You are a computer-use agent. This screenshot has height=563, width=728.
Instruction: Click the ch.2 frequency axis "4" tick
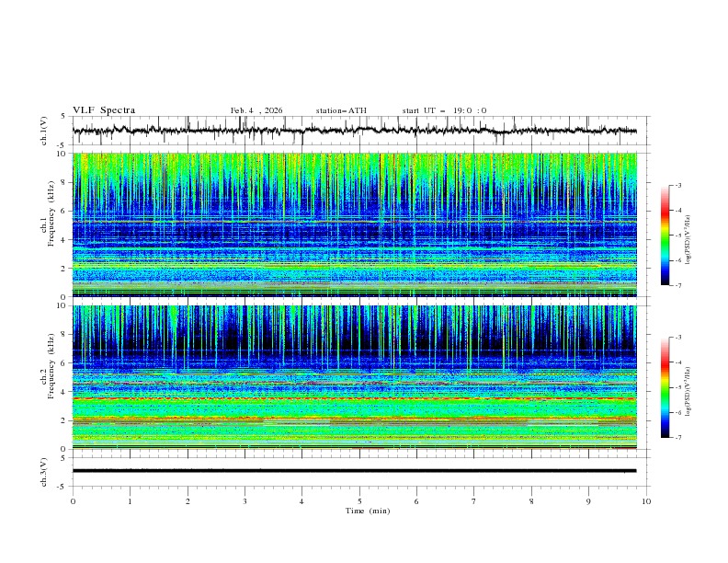coord(64,392)
